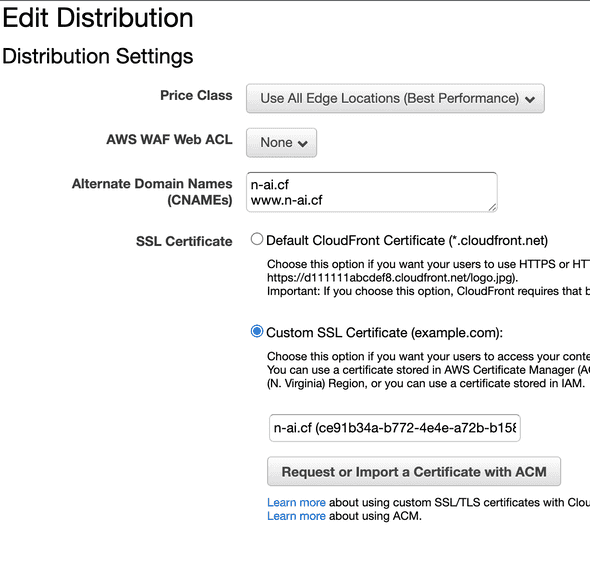Open Learn more about using ACM link

(296, 516)
